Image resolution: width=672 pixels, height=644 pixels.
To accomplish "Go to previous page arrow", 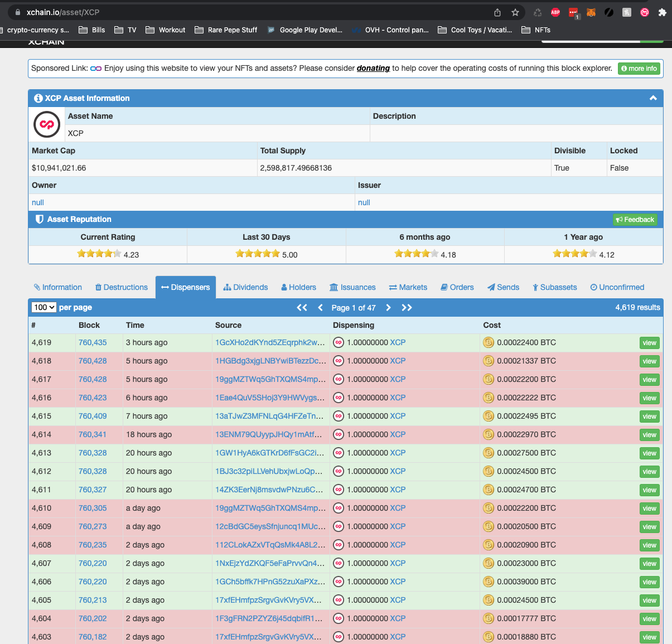I will (320, 307).
